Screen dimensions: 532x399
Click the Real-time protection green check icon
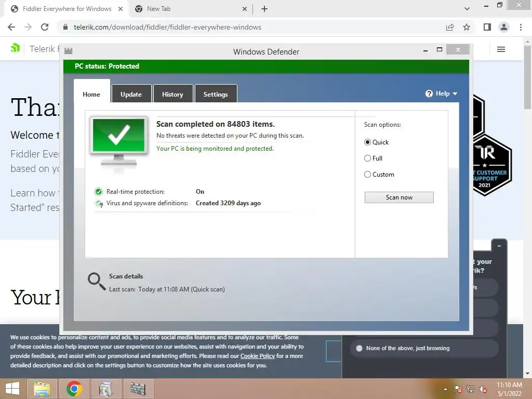(99, 192)
